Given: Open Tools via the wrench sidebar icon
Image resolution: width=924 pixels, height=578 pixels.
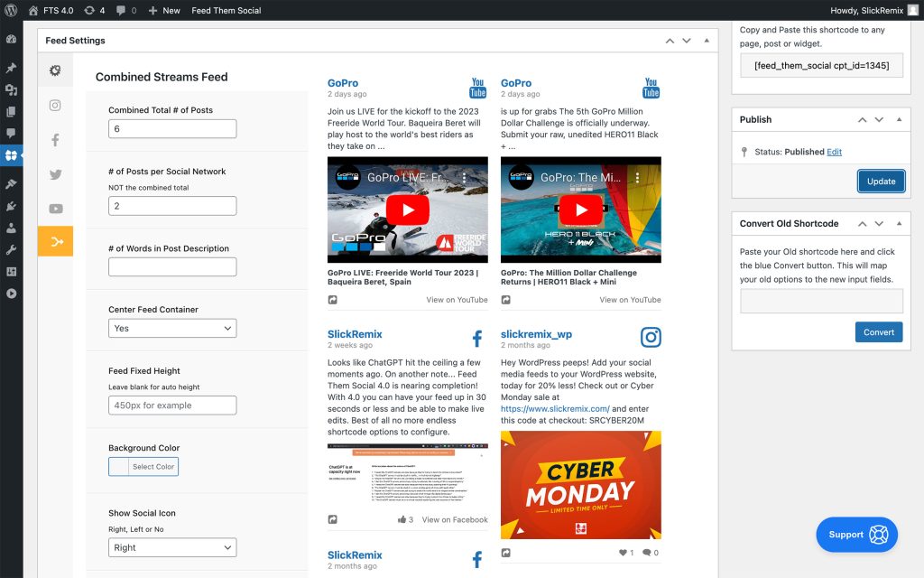Looking at the screenshot, I should coord(11,249).
